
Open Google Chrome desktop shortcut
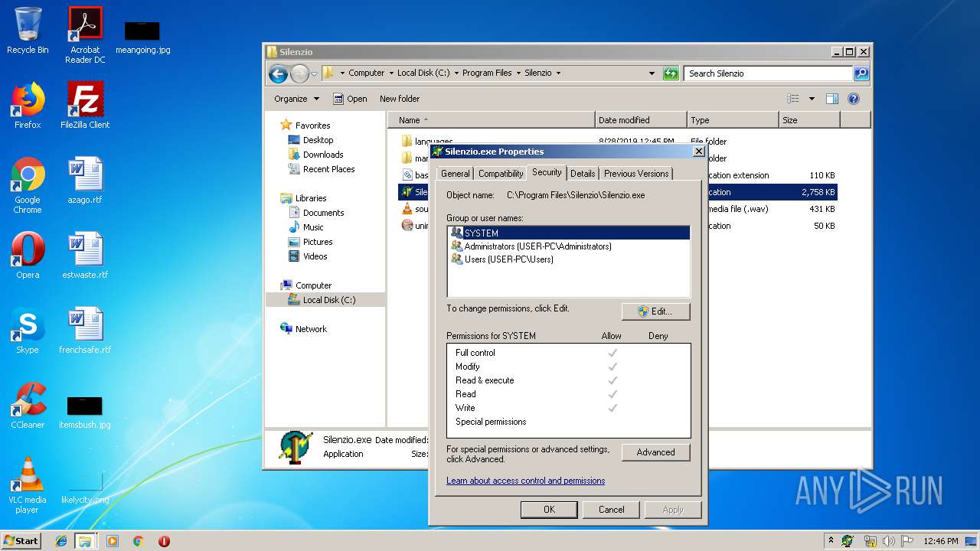coord(28,185)
